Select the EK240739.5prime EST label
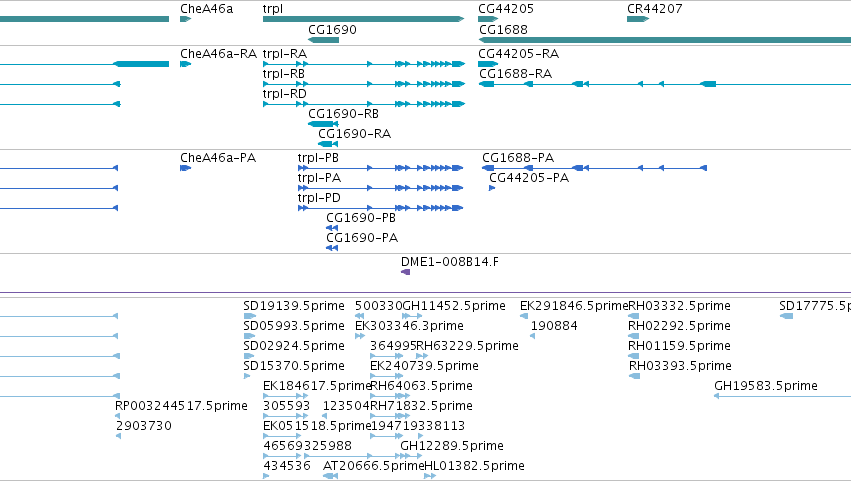 [x=424, y=366]
